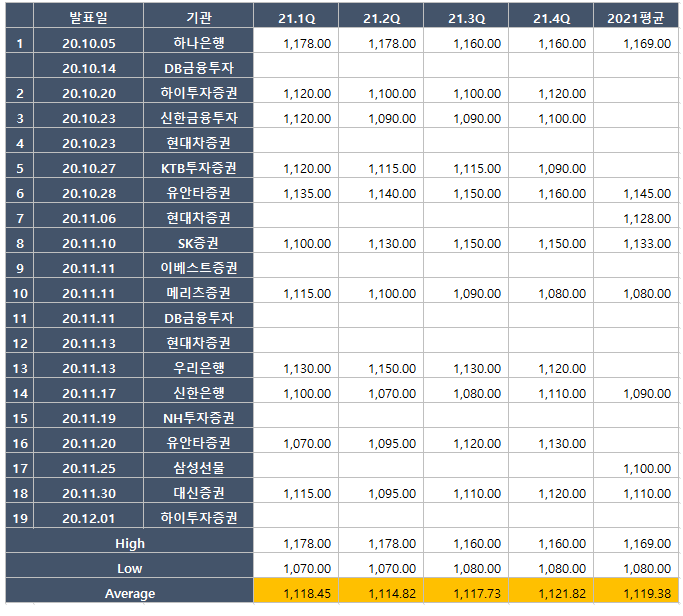Click the date 20.11.10
Screen dimensions: 683x616
pos(88,243)
